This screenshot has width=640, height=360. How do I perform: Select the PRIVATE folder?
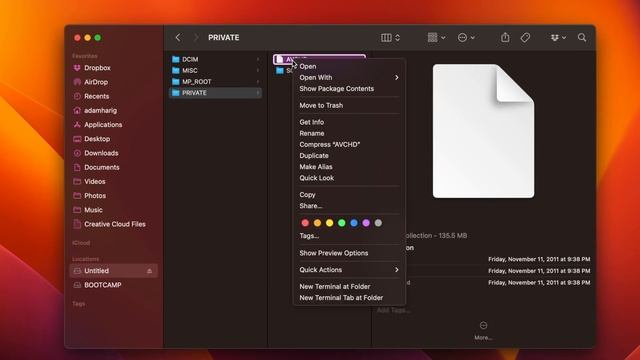coord(216,93)
